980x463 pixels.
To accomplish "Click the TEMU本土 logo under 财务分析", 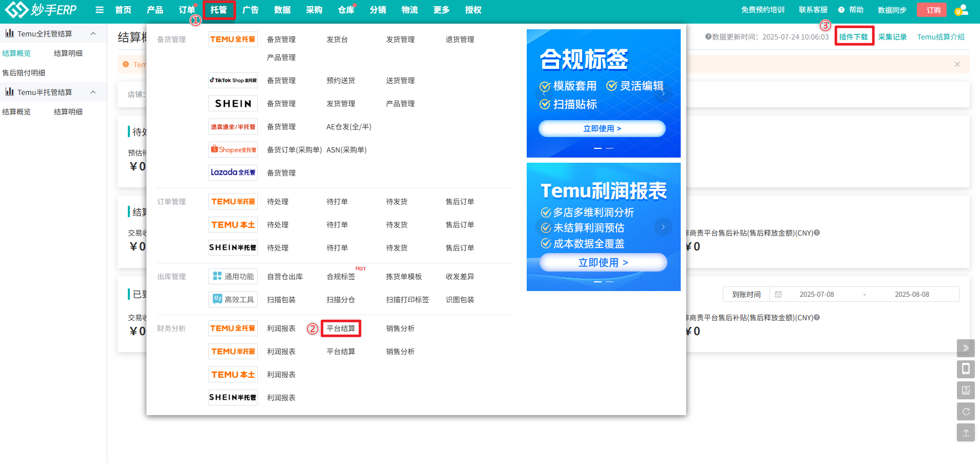I will 233,374.
